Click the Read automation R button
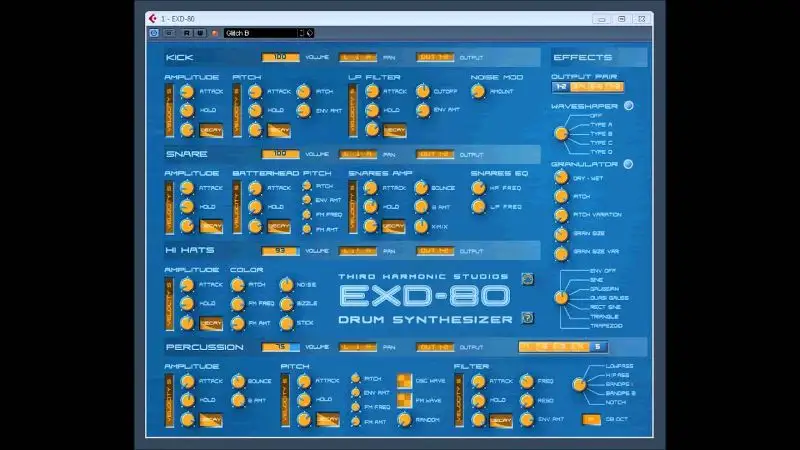The width and height of the screenshot is (800, 450). pos(186,33)
